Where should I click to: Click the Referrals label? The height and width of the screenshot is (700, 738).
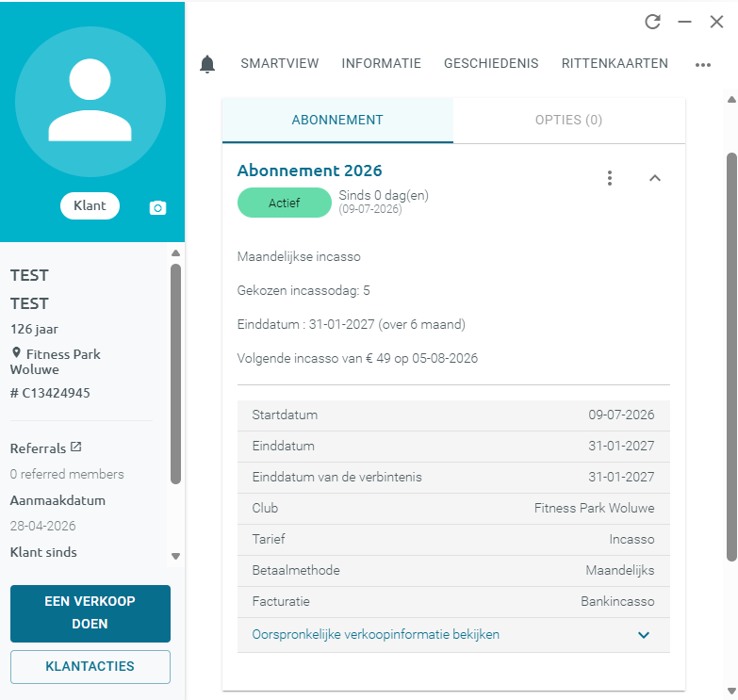38,448
